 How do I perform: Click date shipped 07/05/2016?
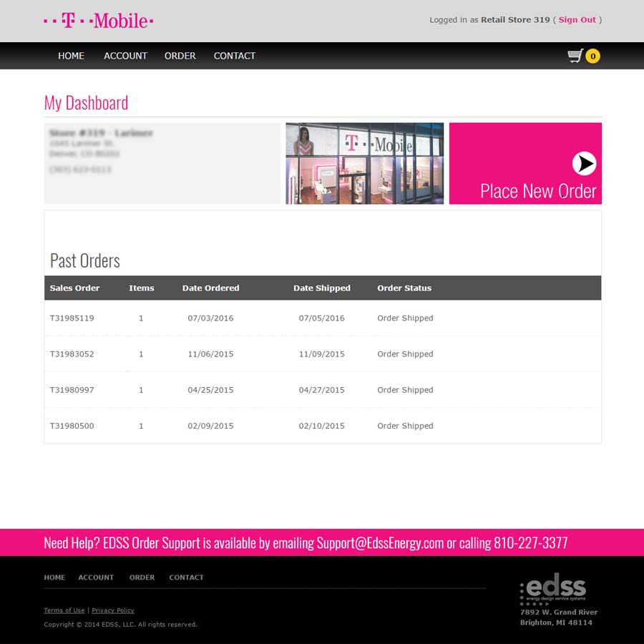[321, 318]
